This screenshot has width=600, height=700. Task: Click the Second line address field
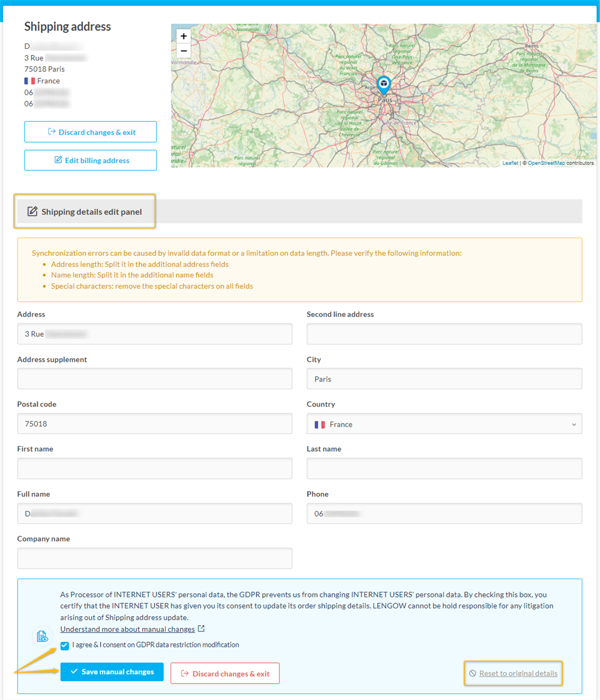pyautogui.click(x=444, y=334)
